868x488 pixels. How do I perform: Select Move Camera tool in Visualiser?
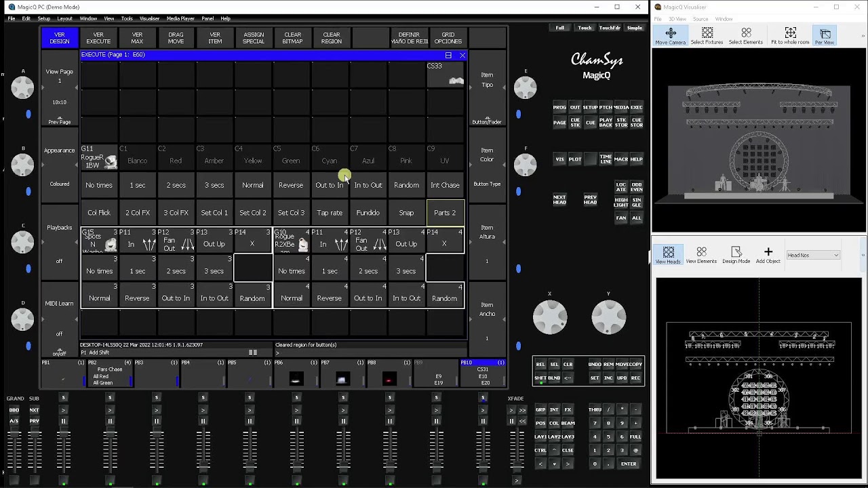(670, 36)
